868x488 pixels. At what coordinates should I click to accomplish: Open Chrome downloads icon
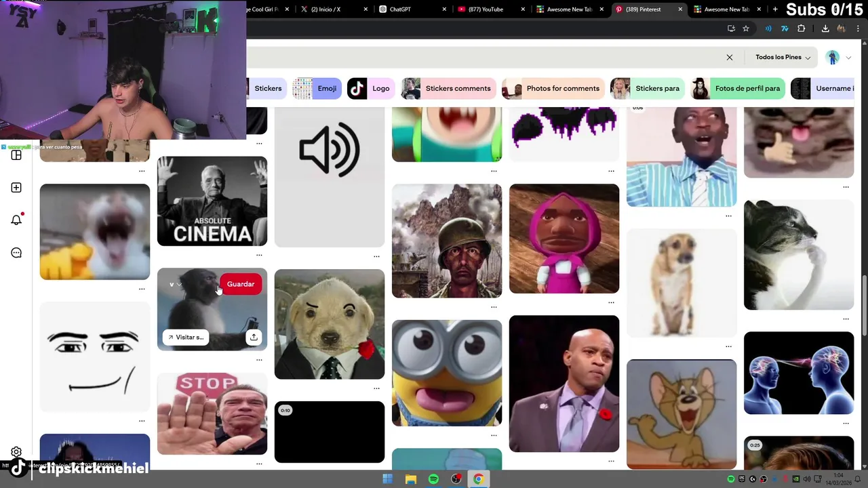[825, 28]
